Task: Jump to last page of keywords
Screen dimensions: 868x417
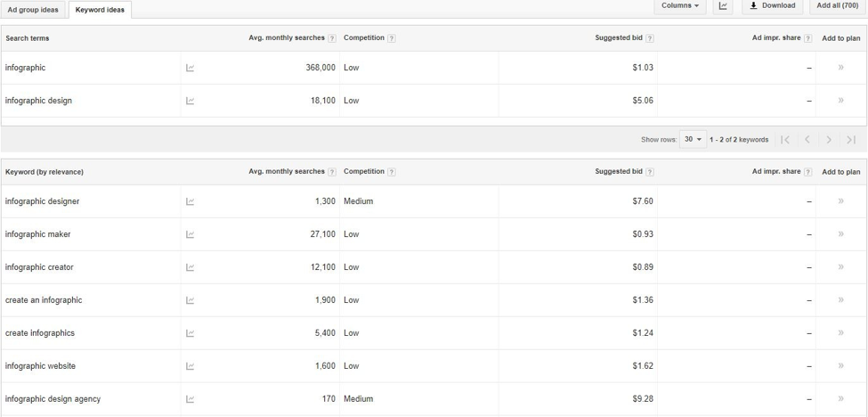Action: [x=851, y=140]
